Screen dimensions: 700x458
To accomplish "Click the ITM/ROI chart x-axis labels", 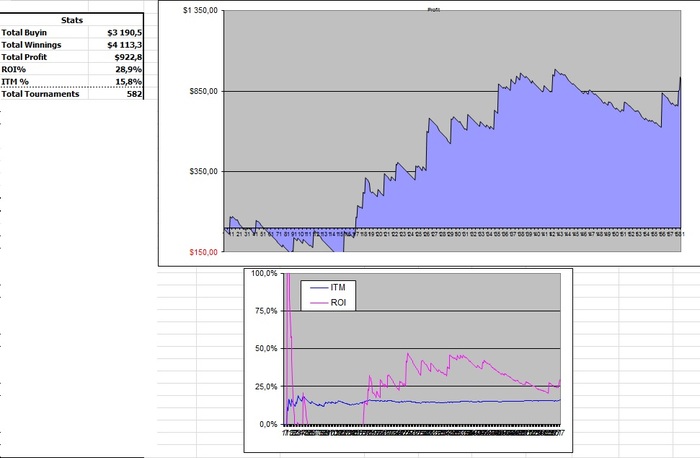I will coord(422,432).
